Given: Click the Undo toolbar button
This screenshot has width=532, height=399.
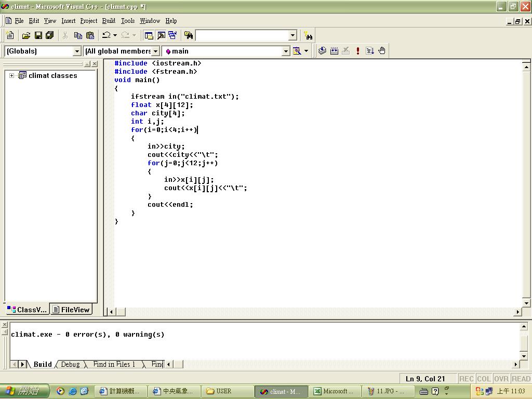Looking at the screenshot, I should [106, 35].
